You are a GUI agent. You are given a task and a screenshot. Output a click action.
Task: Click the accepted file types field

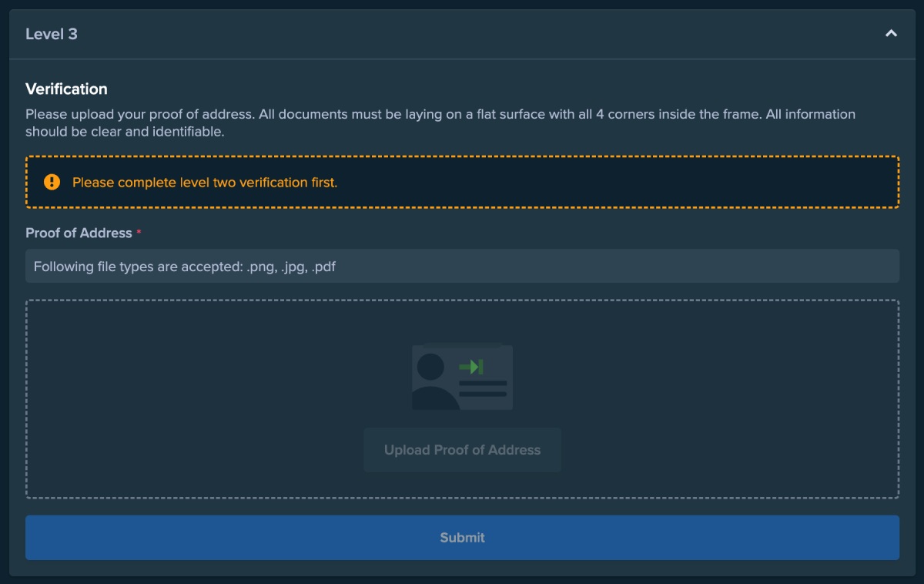tap(462, 266)
